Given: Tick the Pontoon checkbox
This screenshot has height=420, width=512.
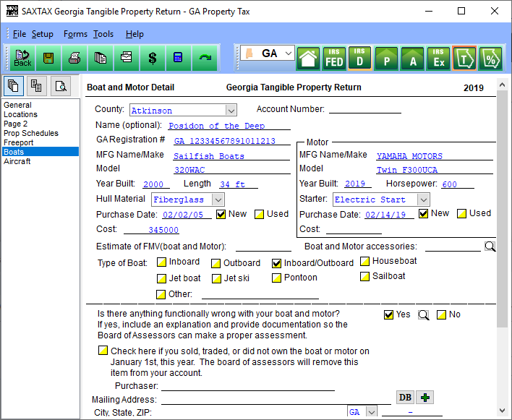Looking at the screenshot, I should point(276,278).
